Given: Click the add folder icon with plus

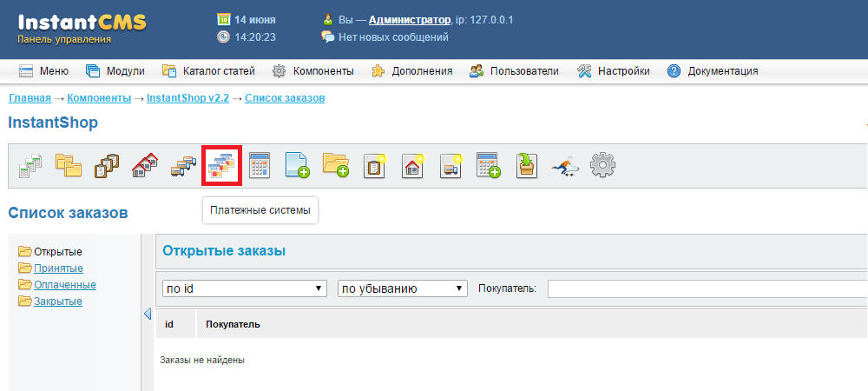Looking at the screenshot, I should pos(336,165).
